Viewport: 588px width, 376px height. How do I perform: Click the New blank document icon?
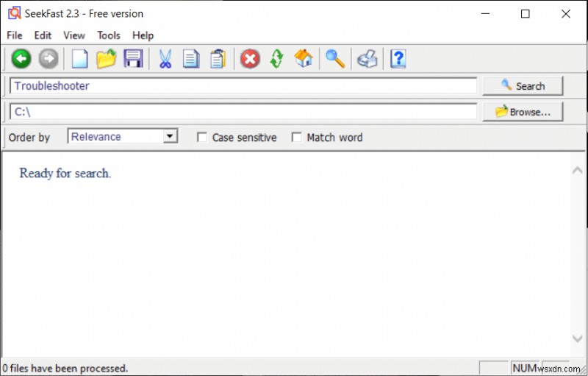click(79, 59)
